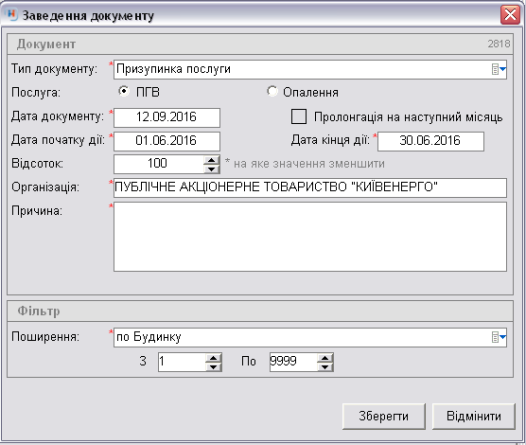Viewport: 526px width, 445px height.
Task: Select the Опалення radio button
Action: click(x=272, y=91)
